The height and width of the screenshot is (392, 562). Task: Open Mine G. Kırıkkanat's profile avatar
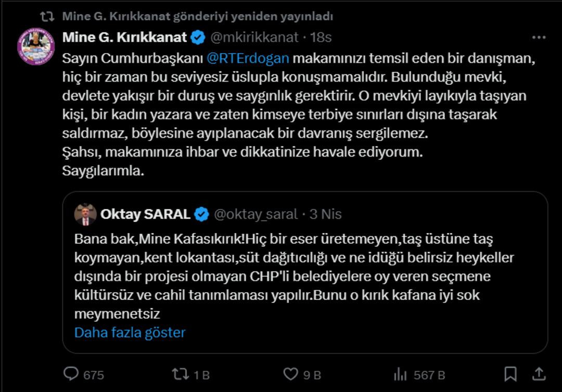36,47
